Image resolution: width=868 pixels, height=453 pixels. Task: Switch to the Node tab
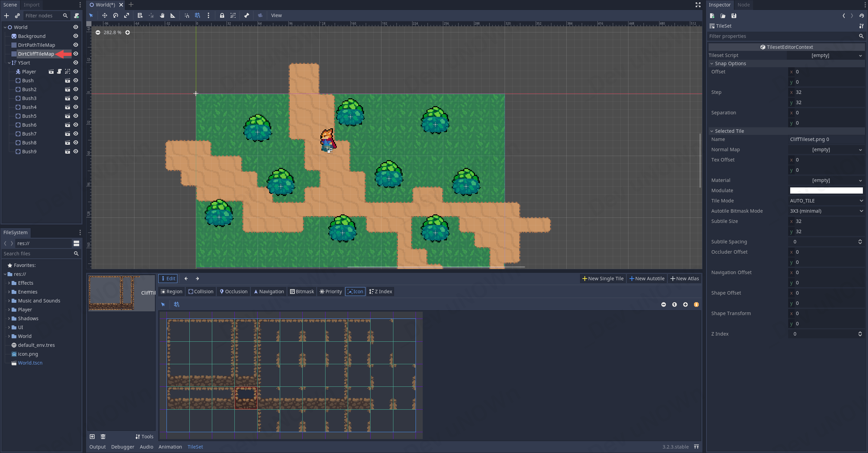[743, 5]
